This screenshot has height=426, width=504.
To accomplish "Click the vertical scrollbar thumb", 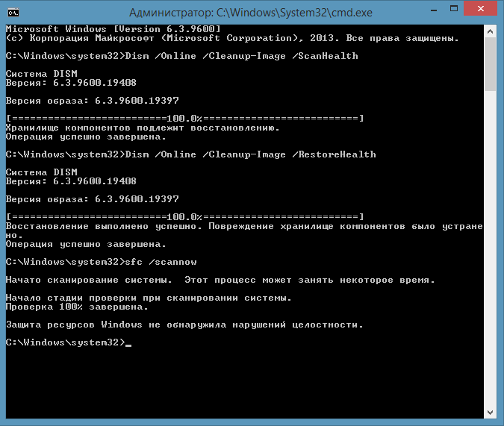I will (490, 64).
